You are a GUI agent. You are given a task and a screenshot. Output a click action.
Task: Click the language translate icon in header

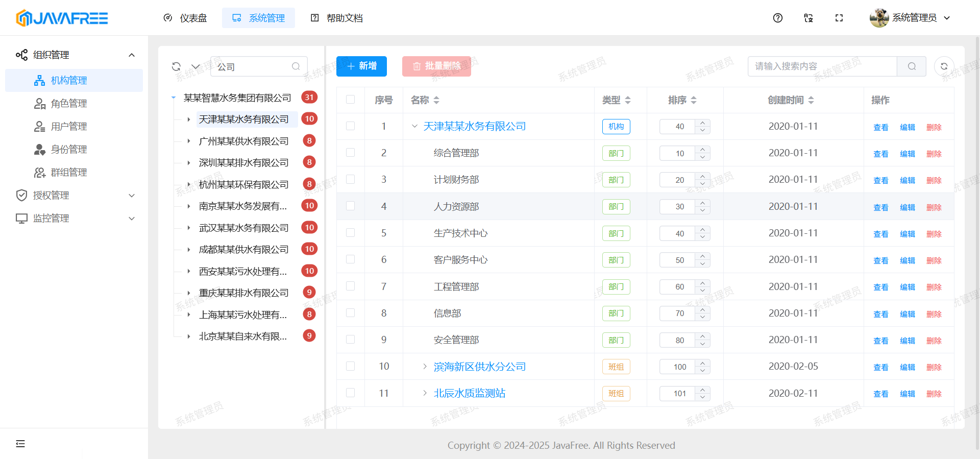tap(808, 18)
